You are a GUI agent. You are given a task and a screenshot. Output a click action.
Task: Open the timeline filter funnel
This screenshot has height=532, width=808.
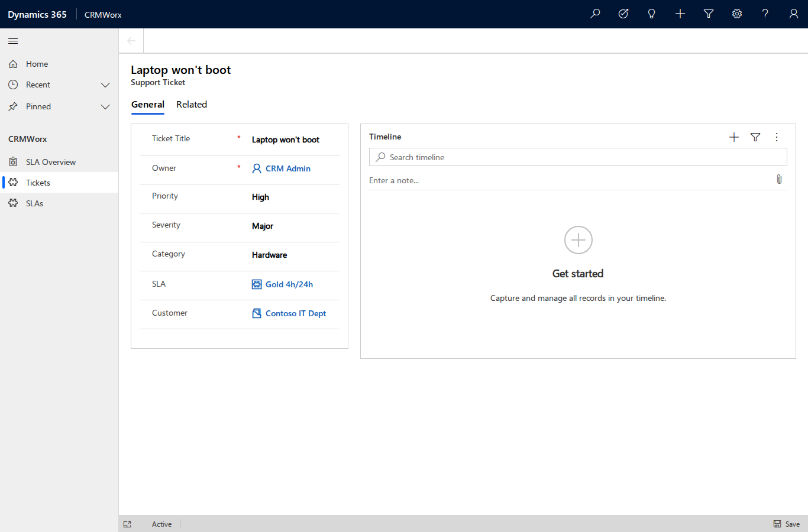coord(755,137)
